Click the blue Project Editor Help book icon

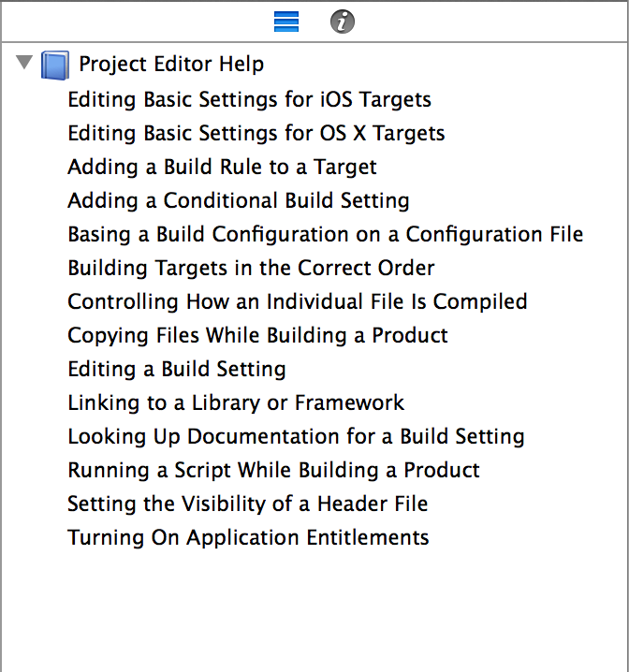point(55,66)
